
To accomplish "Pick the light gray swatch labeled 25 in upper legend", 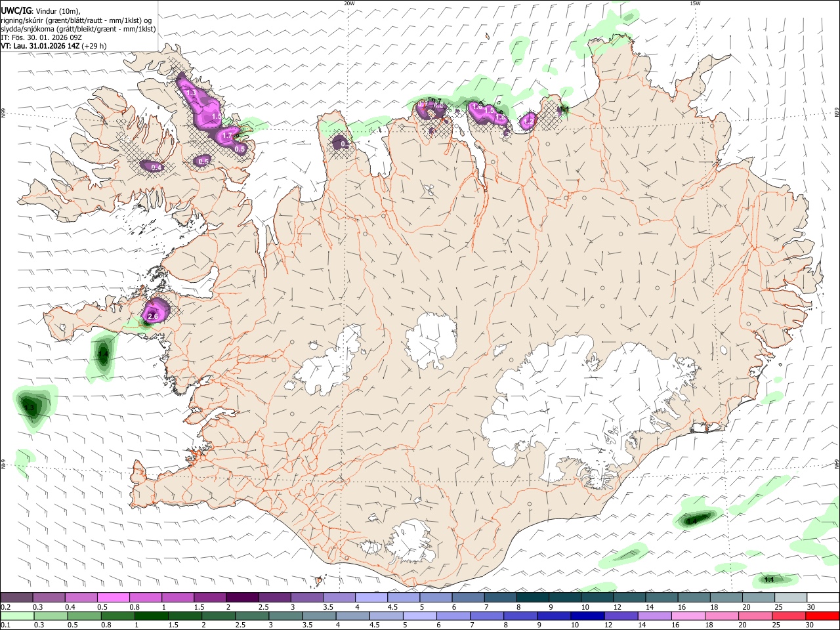I will [x=790, y=597].
